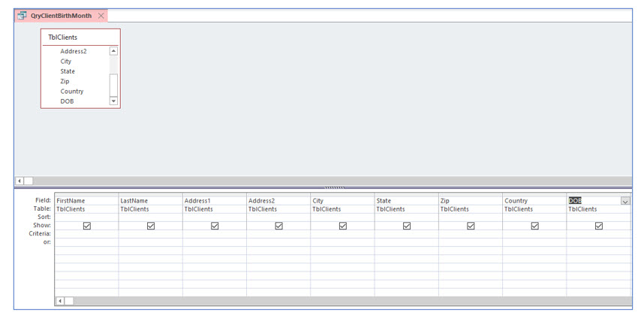Click the Show row label

point(42,225)
